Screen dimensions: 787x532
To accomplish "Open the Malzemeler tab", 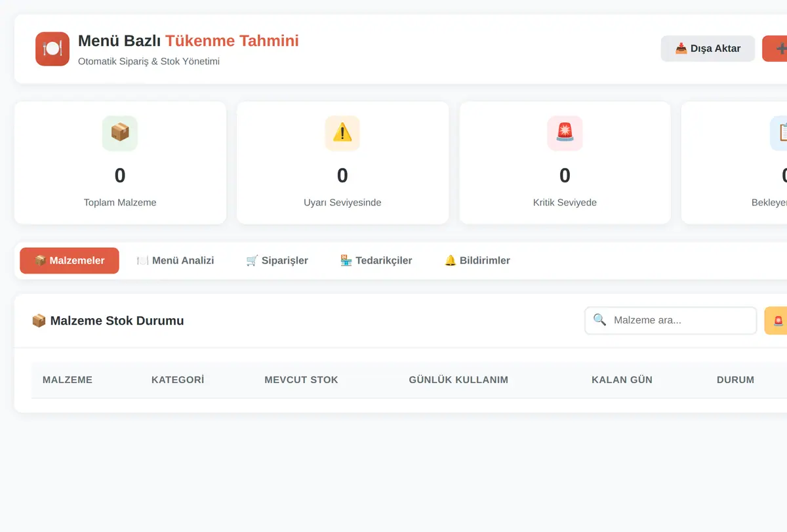I will [70, 260].
